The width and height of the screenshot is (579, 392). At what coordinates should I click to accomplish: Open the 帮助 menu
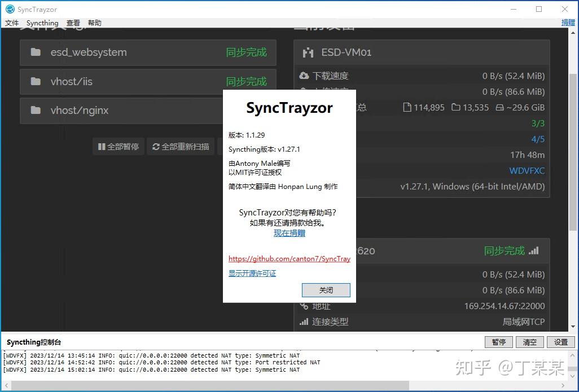(94, 23)
